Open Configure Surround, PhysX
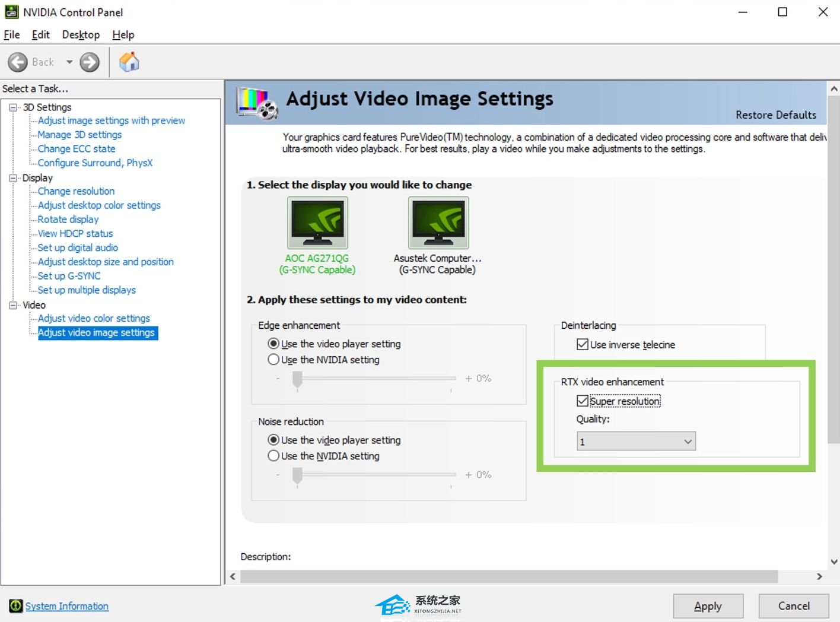840x622 pixels. (96, 163)
